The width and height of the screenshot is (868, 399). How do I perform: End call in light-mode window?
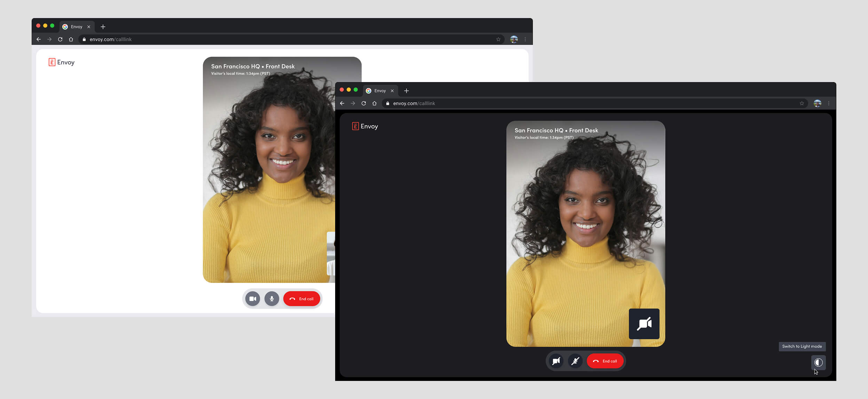click(301, 299)
